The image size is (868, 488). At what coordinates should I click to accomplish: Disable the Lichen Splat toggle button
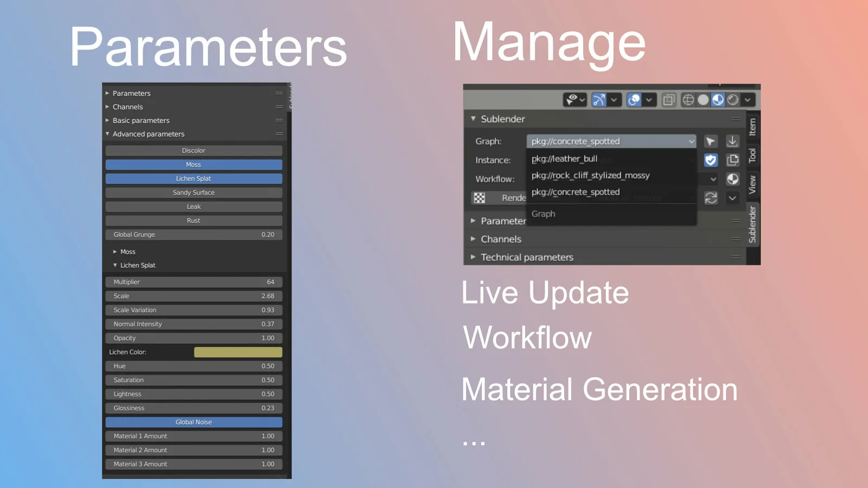point(194,178)
